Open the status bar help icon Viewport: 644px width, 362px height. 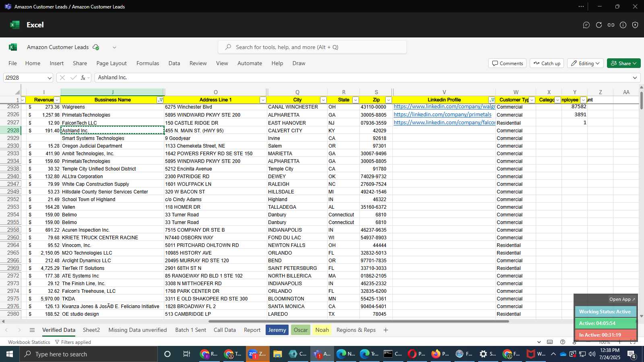coord(563,342)
